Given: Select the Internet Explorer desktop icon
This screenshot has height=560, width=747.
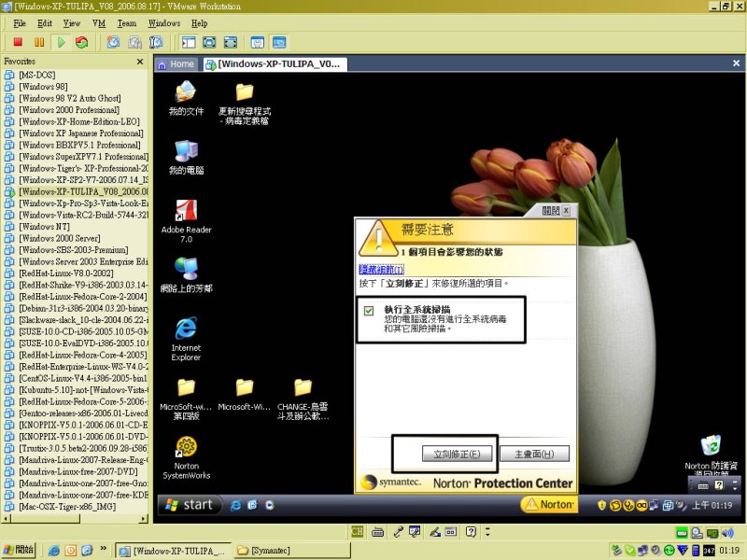Looking at the screenshot, I should [x=186, y=339].
